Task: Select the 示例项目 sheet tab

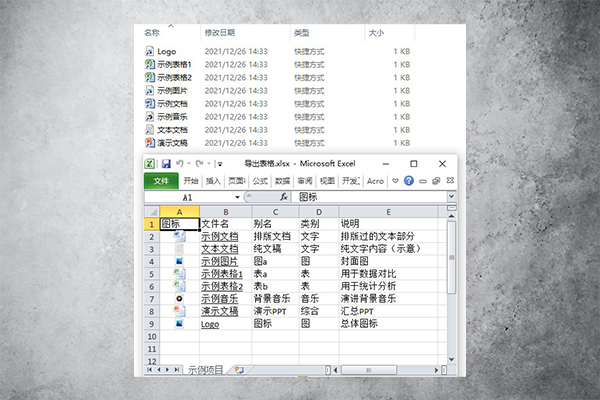Action: pos(205,370)
